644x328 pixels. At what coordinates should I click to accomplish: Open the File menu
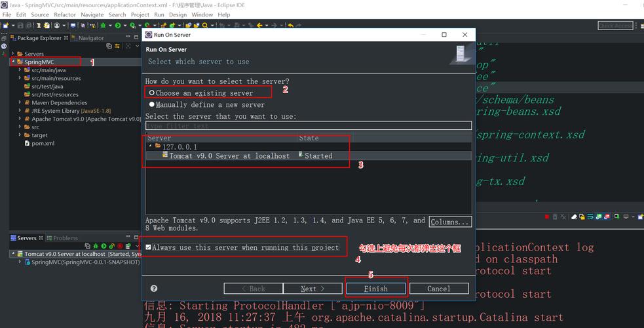coord(7,14)
